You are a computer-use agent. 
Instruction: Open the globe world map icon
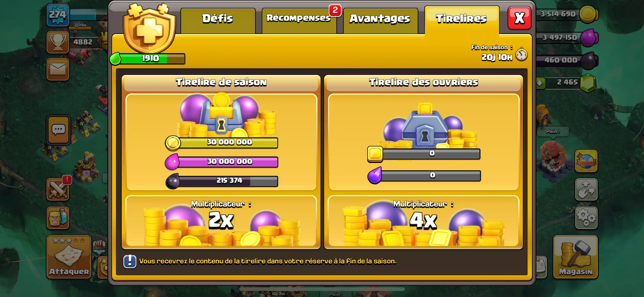click(x=586, y=161)
